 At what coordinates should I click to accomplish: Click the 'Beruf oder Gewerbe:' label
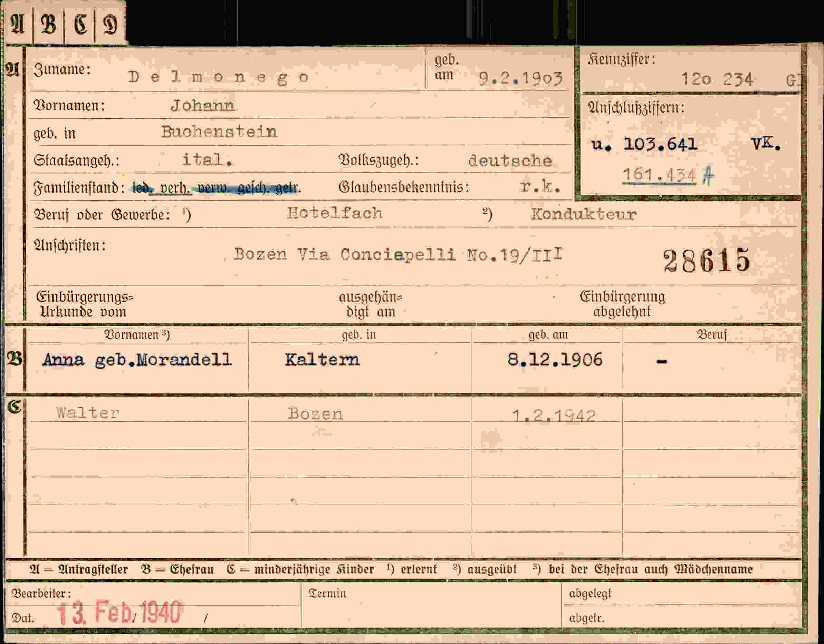(102, 215)
